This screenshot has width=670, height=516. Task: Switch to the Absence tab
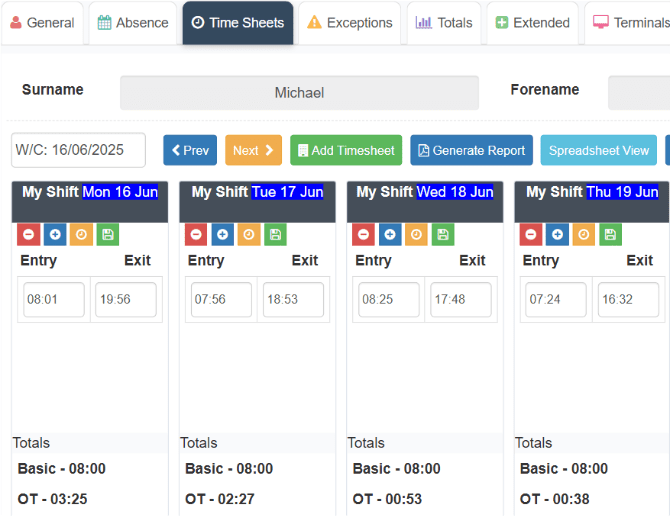click(x=132, y=23)
